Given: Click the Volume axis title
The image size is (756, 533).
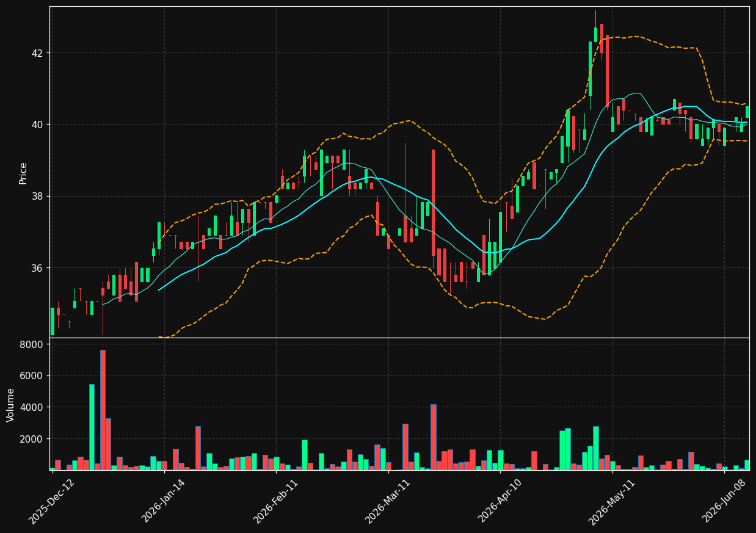Looking at the screenshot, I should (10, 405).
